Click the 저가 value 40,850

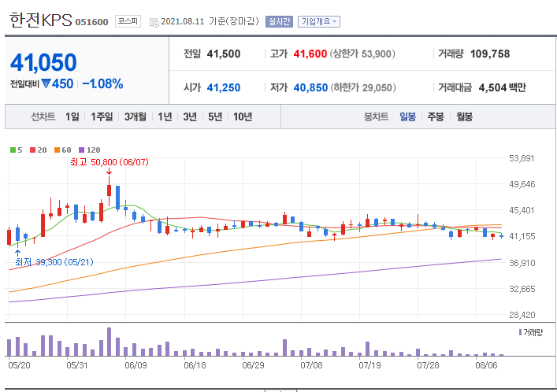[310, 87]
